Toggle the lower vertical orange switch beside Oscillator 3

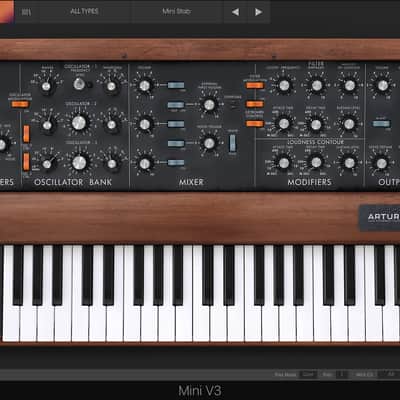[26, 162]
